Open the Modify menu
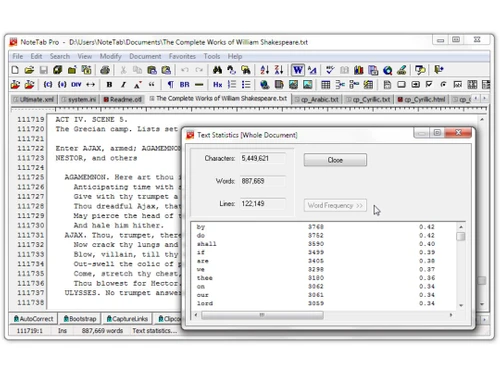 [x=111, y=56]
